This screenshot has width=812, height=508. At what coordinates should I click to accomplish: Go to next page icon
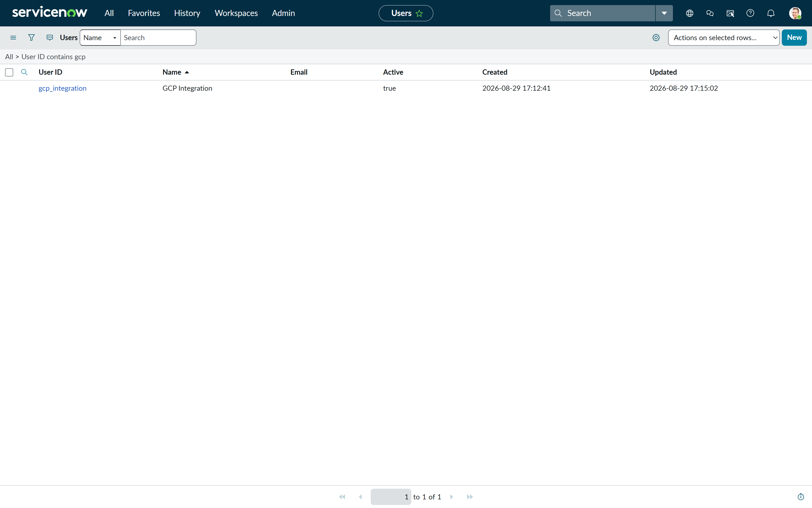(452, 497)
